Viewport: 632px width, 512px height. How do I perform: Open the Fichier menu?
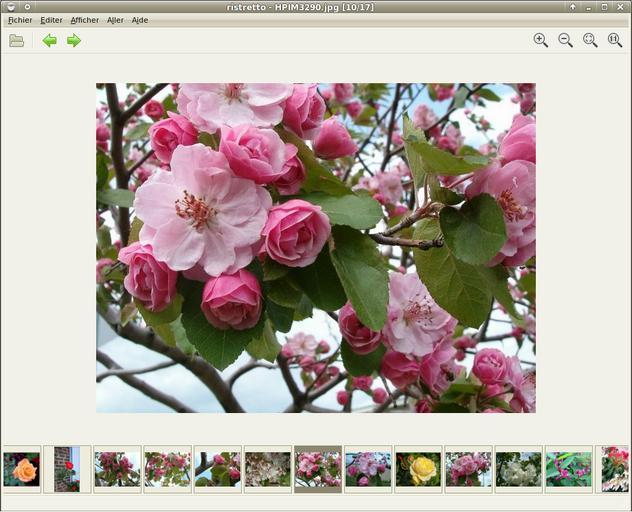coord(20,20)
